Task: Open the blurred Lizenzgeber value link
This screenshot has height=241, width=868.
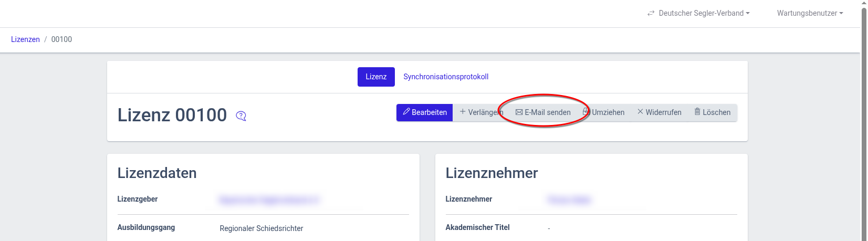Action: (x=269, y=200)
